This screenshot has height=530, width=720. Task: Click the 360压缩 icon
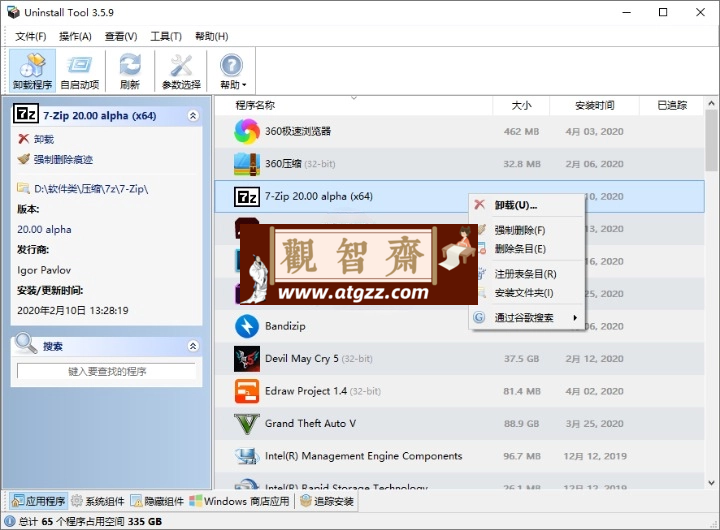247,164
